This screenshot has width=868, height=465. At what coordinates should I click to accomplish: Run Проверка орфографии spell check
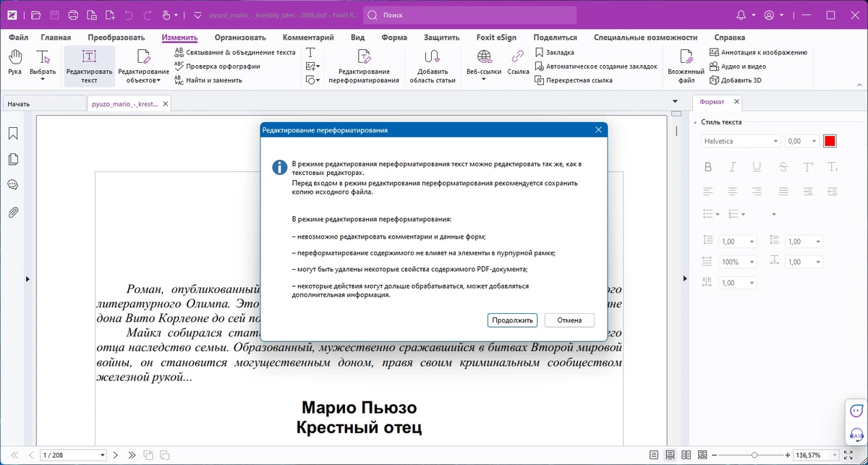pos(216,66)
